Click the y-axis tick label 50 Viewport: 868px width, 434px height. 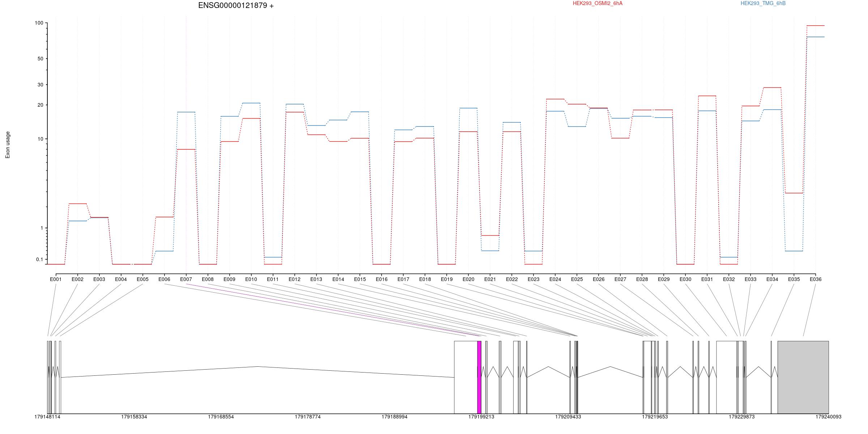coord(40,59)
